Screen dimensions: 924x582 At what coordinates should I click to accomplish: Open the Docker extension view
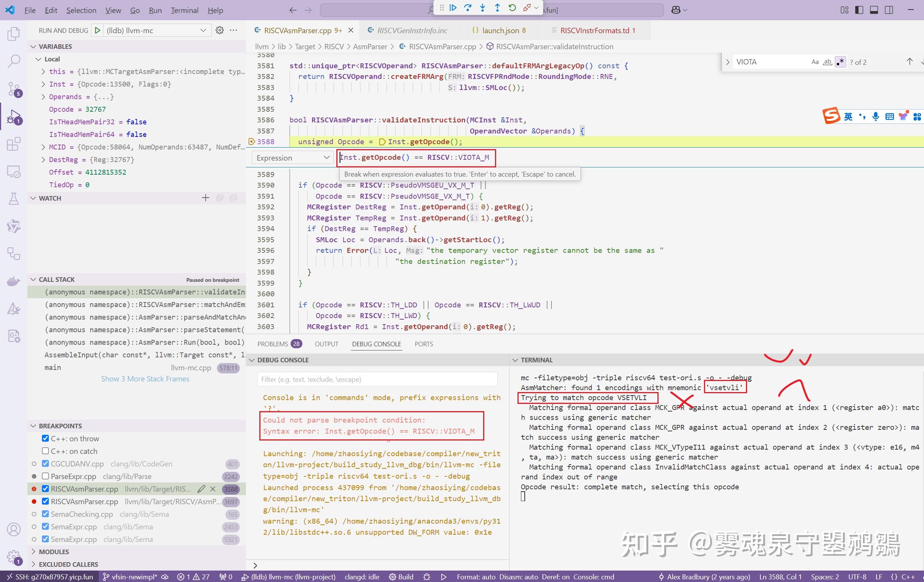(14, 281)
